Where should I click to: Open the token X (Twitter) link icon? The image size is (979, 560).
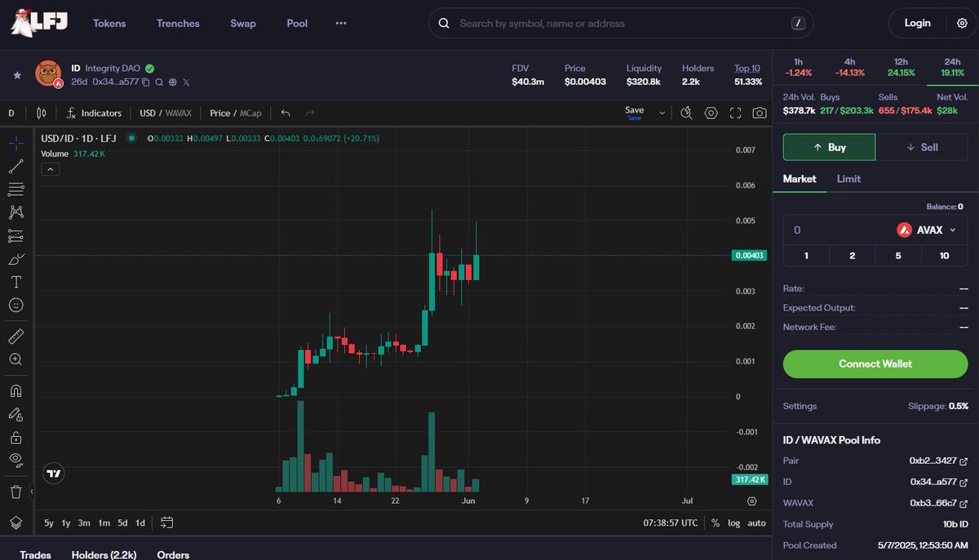(x=186, y=82)
